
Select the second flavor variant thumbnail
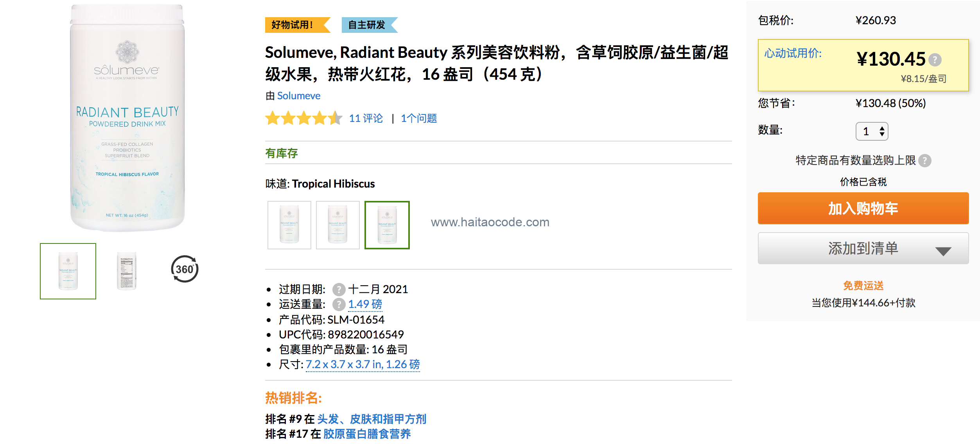click(338, 225)
